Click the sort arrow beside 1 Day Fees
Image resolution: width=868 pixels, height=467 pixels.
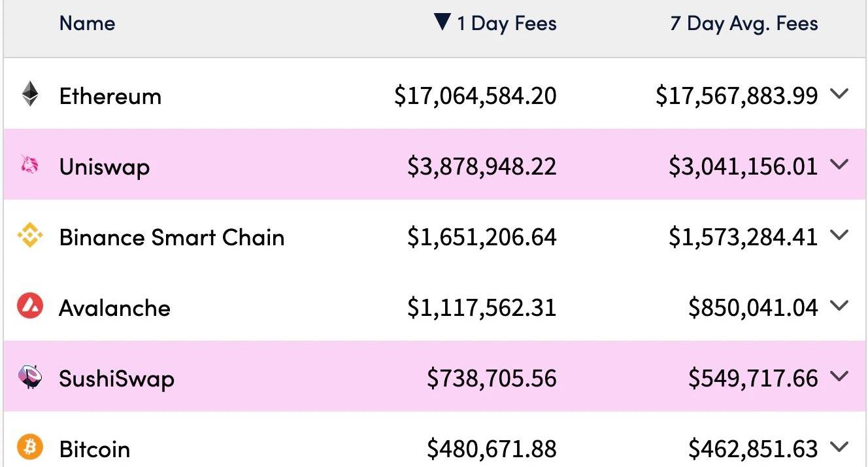442,23
